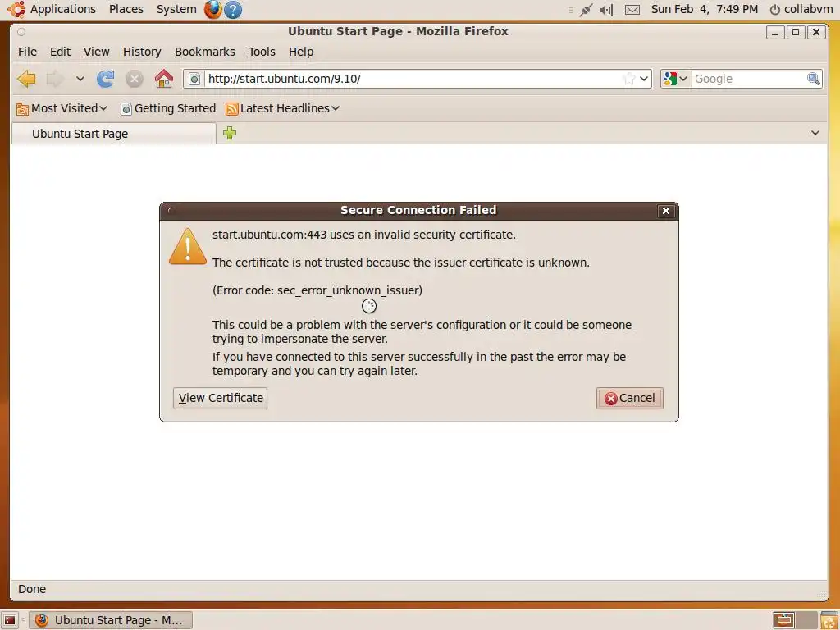Click the network connection icon

point(586,10)
